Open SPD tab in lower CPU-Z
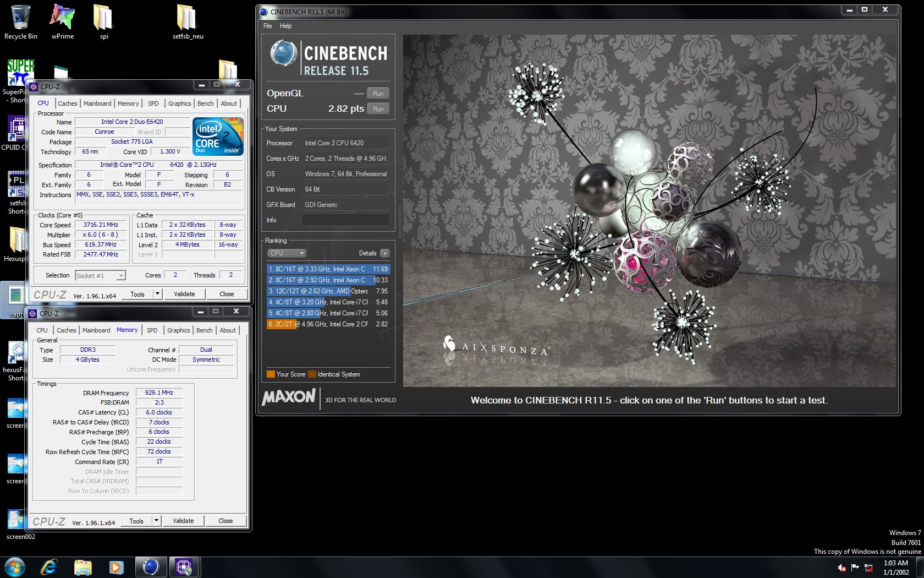924x578 pixels. click(152, 330)
